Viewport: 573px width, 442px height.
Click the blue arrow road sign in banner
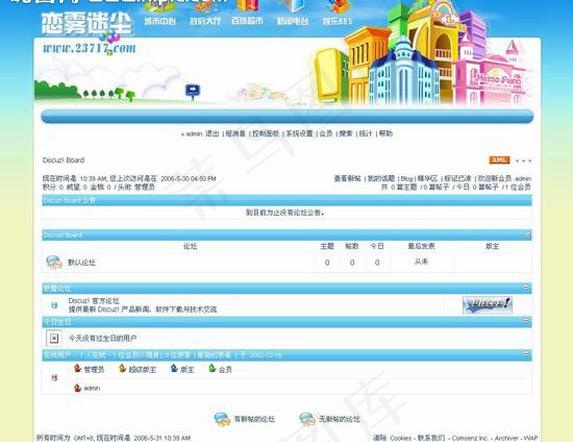pos(193,91)
